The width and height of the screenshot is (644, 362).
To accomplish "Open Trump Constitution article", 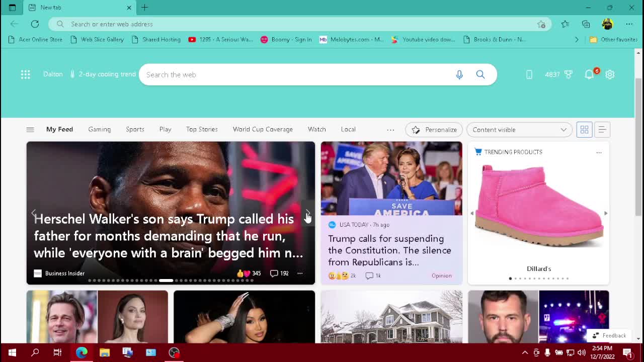I will (x=389, y=250).
